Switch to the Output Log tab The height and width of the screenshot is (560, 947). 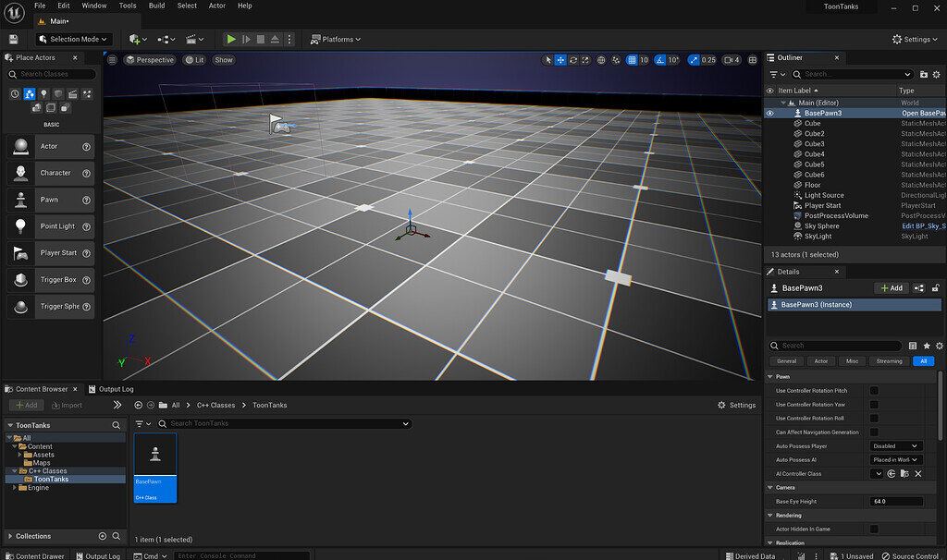tap(117, 389)
